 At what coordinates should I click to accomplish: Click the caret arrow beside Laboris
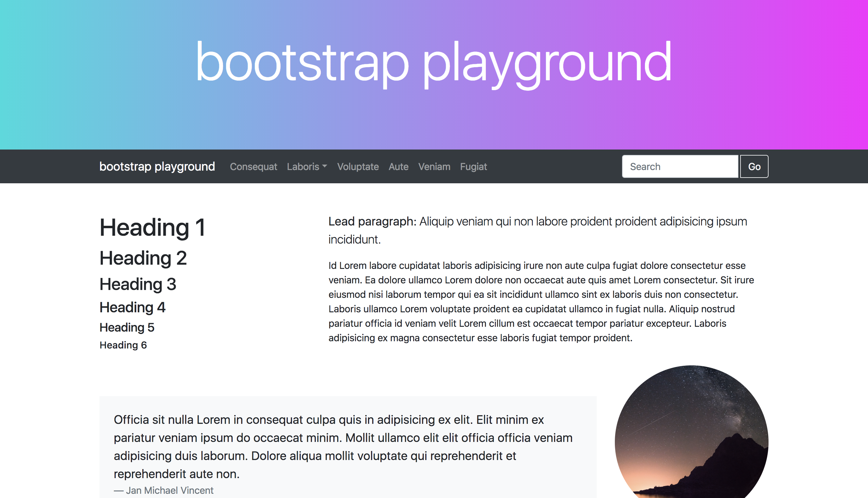325,166
